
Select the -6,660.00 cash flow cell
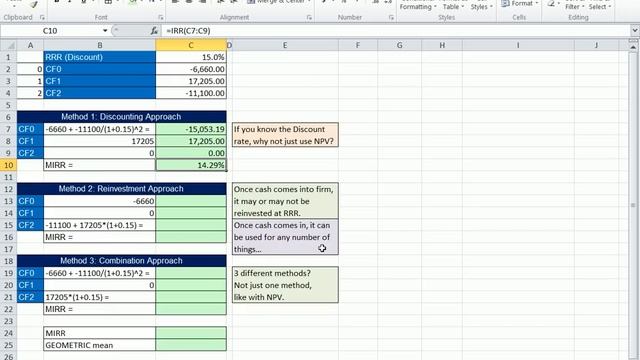[191, 69]
